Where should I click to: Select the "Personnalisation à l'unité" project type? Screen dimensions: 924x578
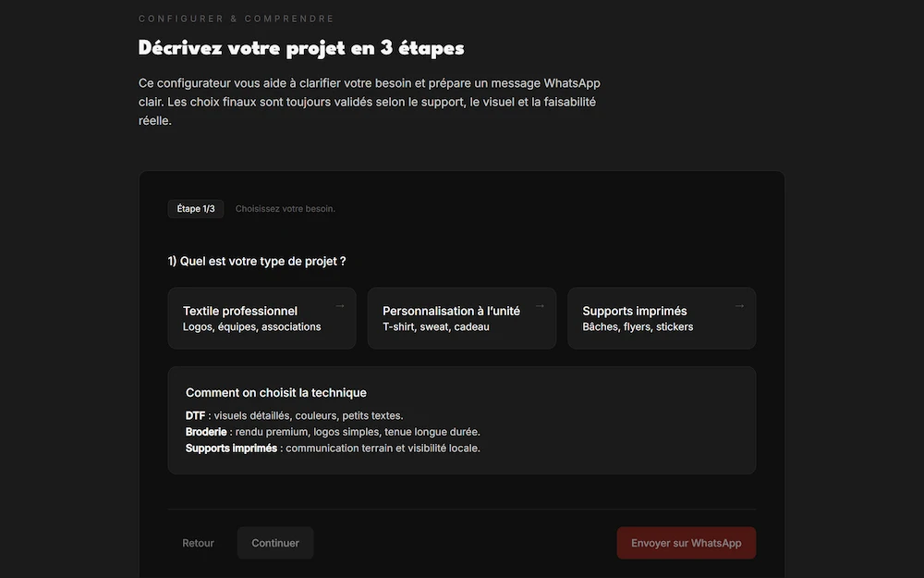coord(462,318)
